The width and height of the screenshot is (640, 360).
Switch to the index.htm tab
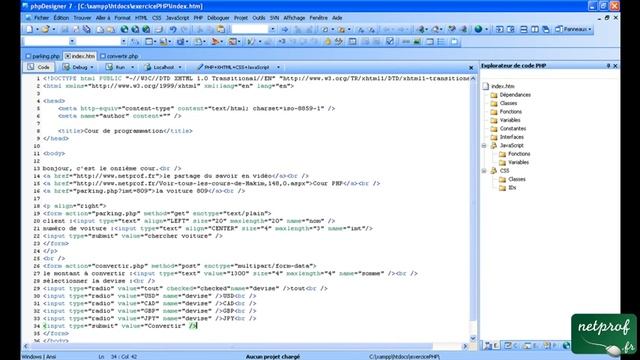click(x=80, y=56)
